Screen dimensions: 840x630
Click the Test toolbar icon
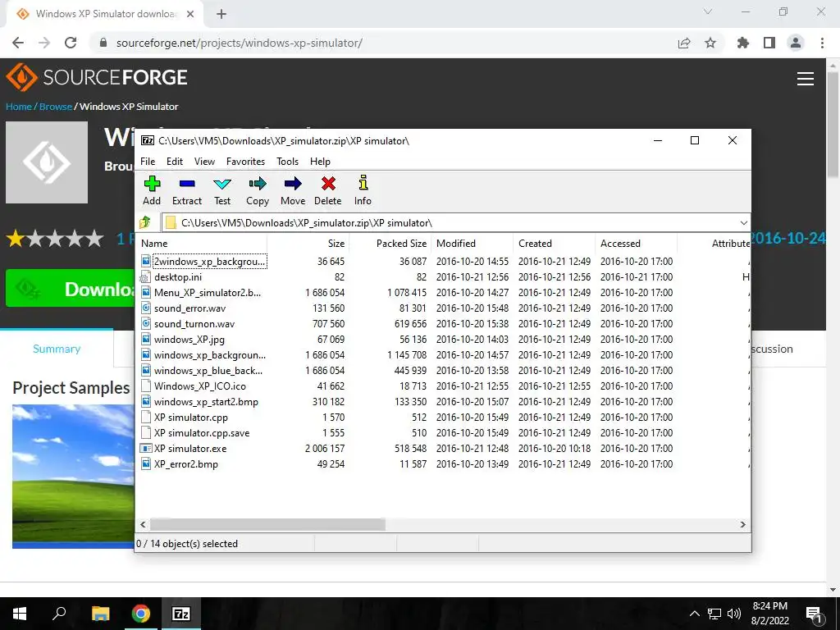222,185
